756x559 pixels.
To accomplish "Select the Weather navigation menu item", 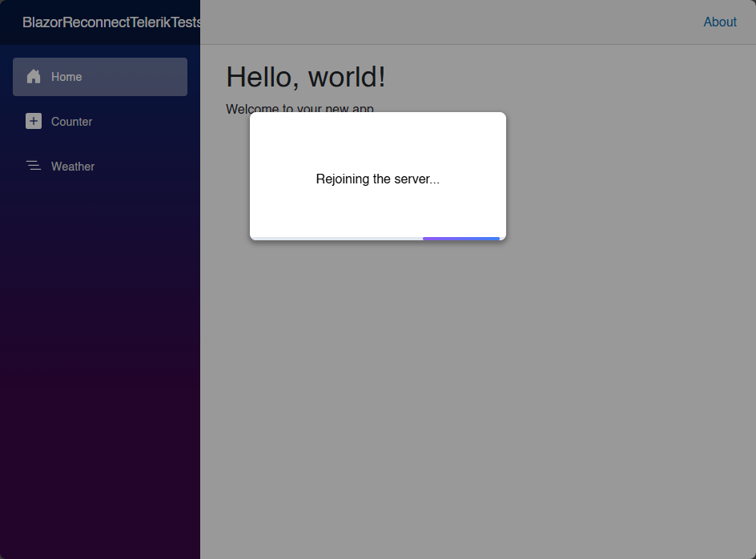I will (73, 166).
